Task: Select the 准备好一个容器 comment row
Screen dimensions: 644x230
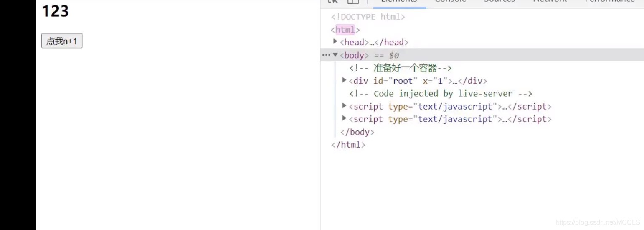Action: (401, 68)
